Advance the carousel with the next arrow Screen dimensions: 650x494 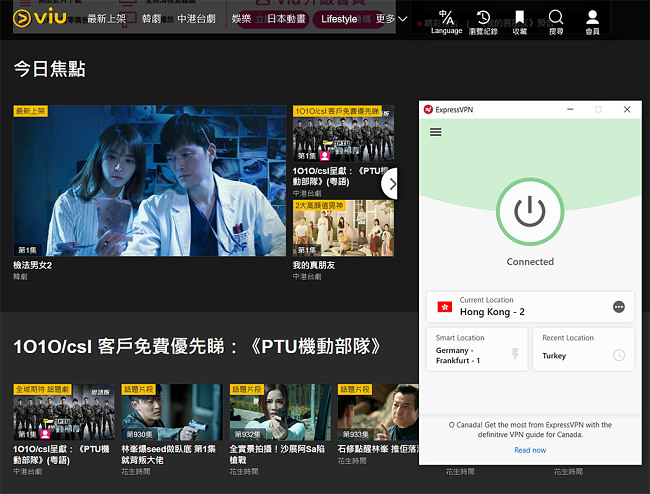coord(391,184)
